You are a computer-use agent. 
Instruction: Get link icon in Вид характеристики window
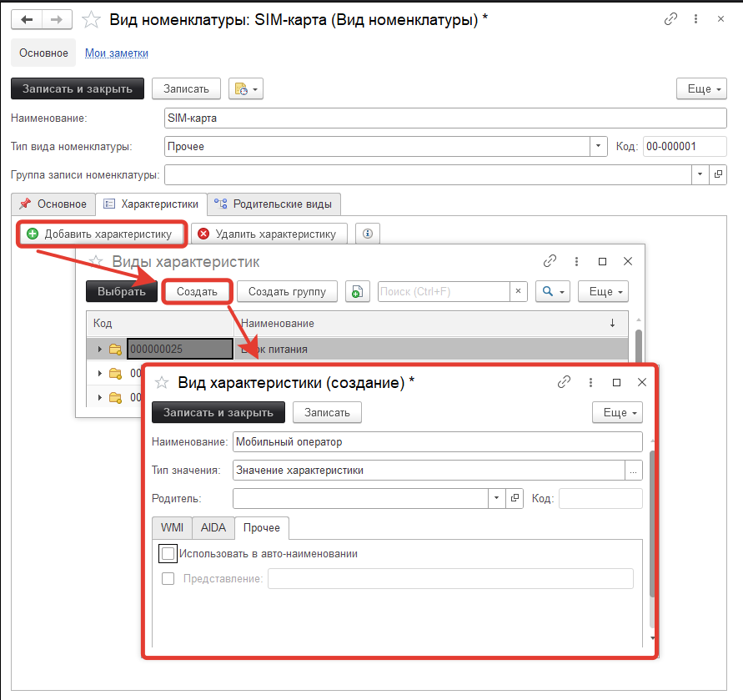(565, 382)
